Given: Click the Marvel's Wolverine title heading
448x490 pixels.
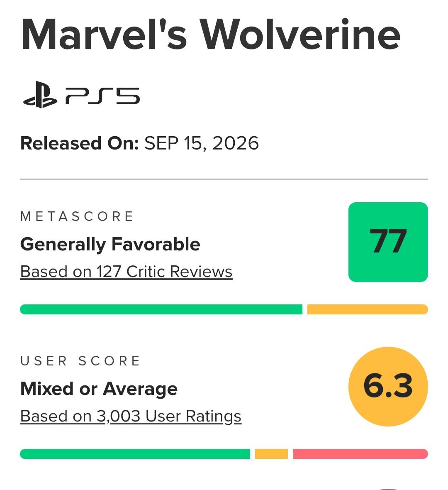Looking at the screenshot, I should [211, 35].
